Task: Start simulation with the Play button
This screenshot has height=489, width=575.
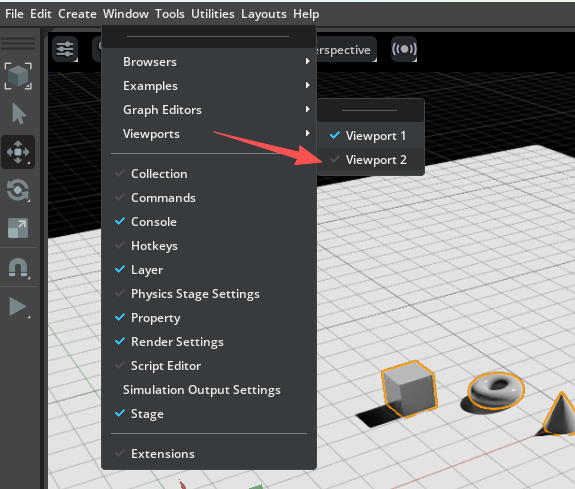Action: click(x=18, y=307)
